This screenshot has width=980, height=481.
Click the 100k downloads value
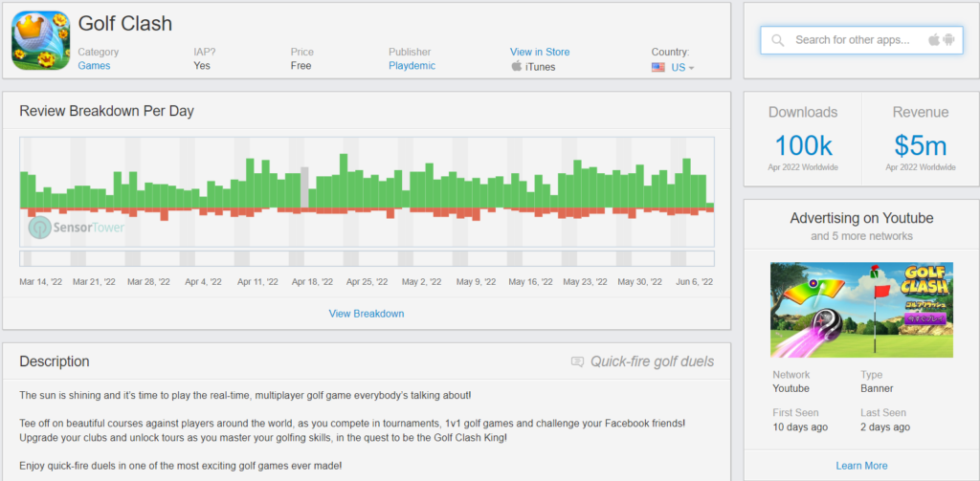click(803, 145)
